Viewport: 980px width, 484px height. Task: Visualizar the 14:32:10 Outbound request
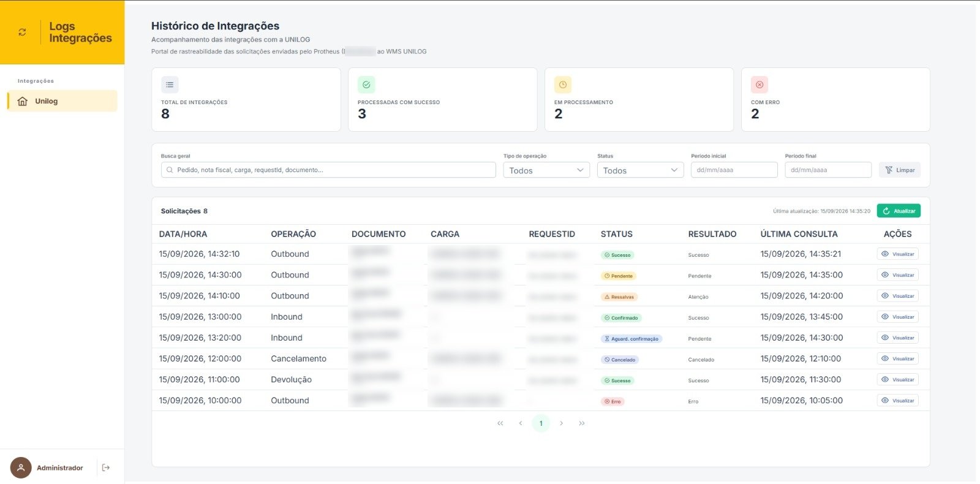click(898, 254)
